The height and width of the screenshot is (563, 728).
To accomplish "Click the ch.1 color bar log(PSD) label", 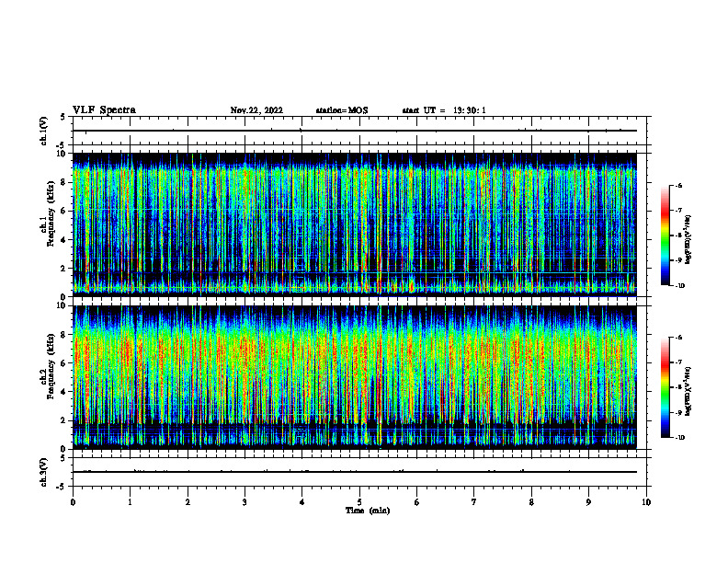I will [x=688, y=239].
